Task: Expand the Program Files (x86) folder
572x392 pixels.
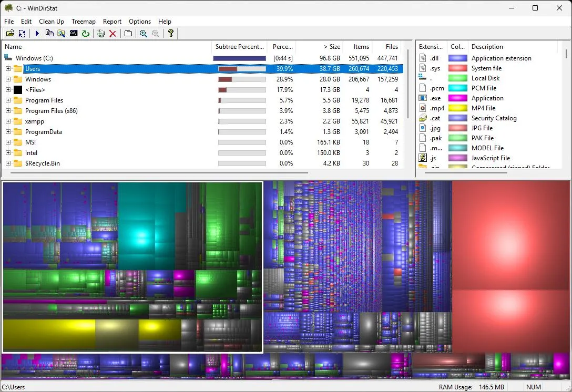Action: [8, 111]
